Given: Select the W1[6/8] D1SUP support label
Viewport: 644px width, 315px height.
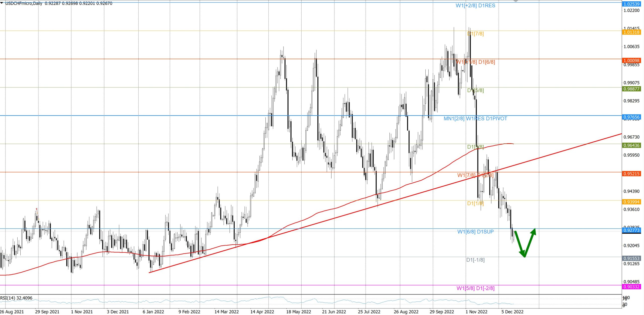Looking at the screenshot, I should (x=475, y=232).
